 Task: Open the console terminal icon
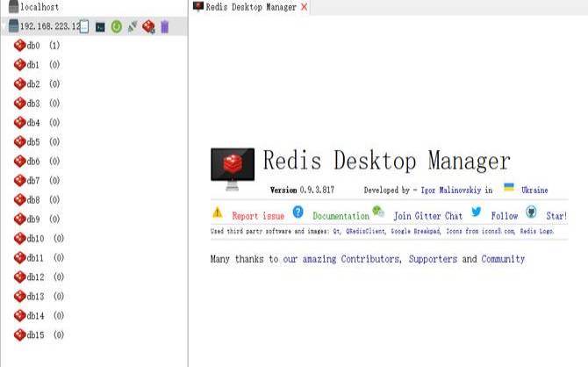point(101,27)
